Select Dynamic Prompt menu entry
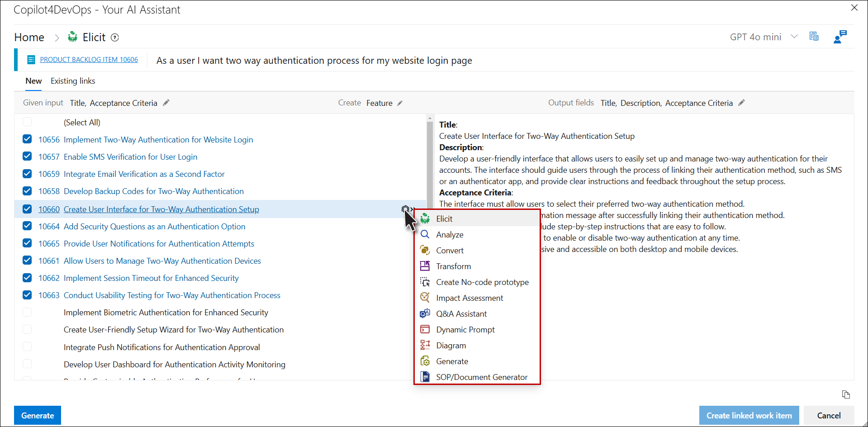Screen dimensions: 868x427 477,330
